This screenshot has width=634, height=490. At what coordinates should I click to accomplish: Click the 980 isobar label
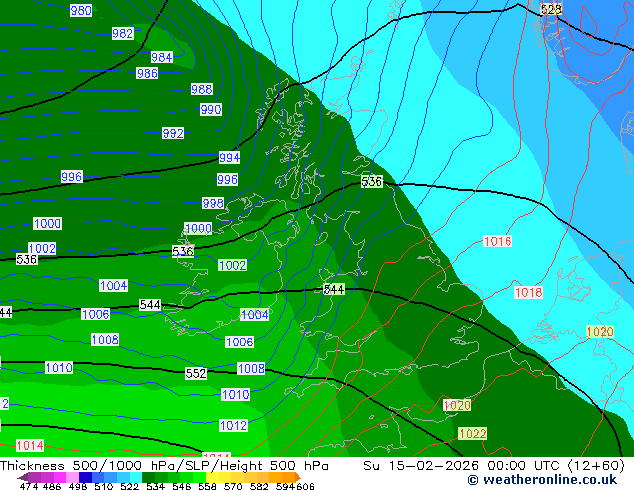81,10
